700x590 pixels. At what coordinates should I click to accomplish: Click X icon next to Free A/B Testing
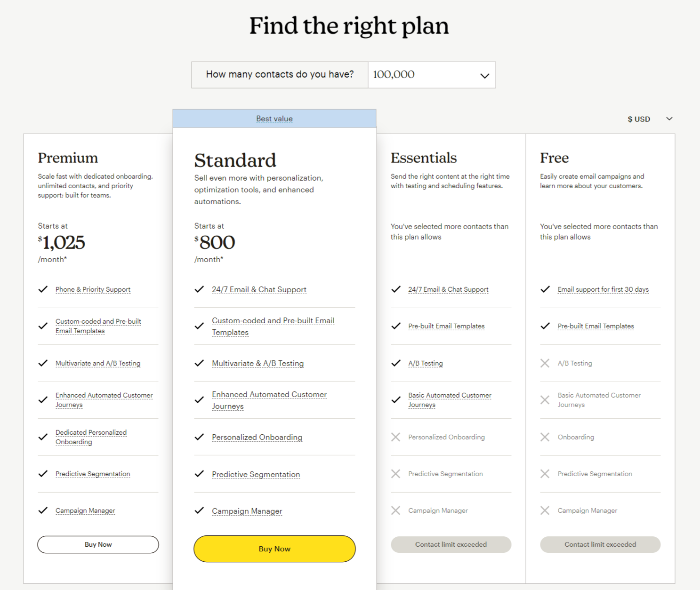(x=545, y=363)
